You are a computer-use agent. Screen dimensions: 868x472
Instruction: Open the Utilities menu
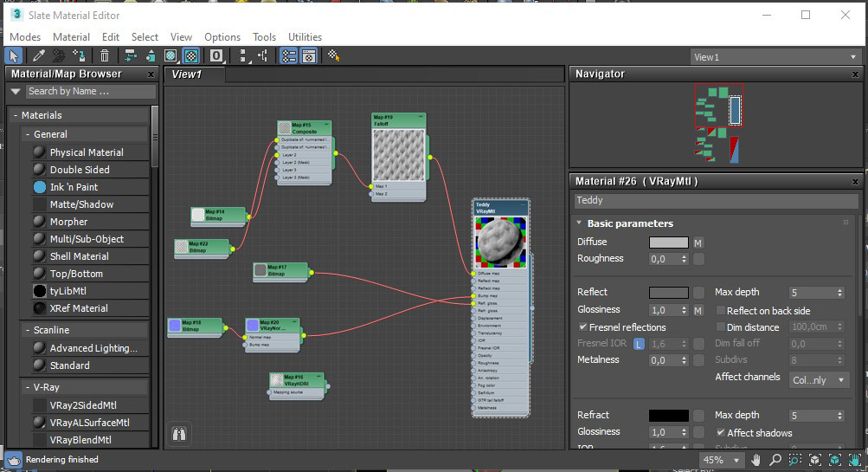pos(305,36)
